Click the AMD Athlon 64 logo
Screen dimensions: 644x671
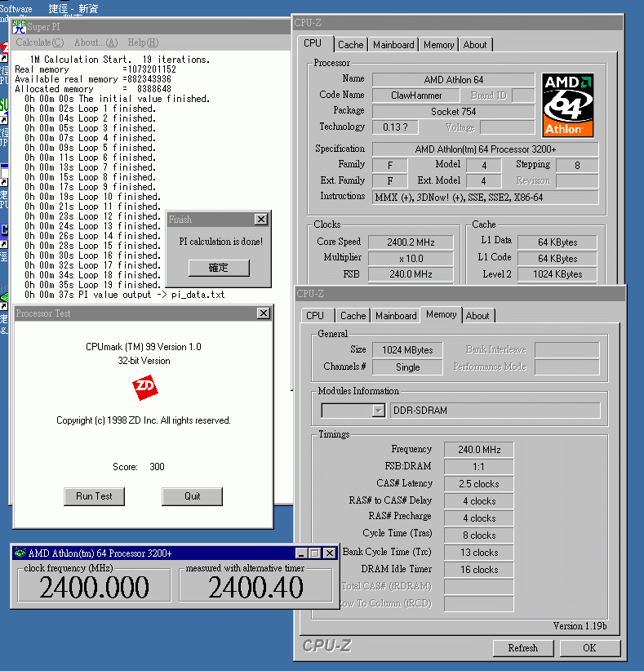[x=568, y=105]
